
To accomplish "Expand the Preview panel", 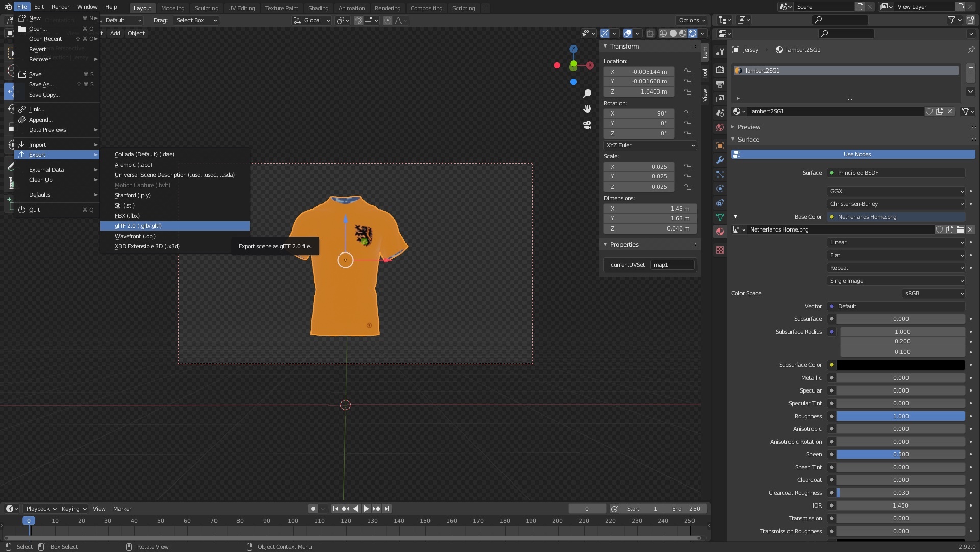I will 749,127.
